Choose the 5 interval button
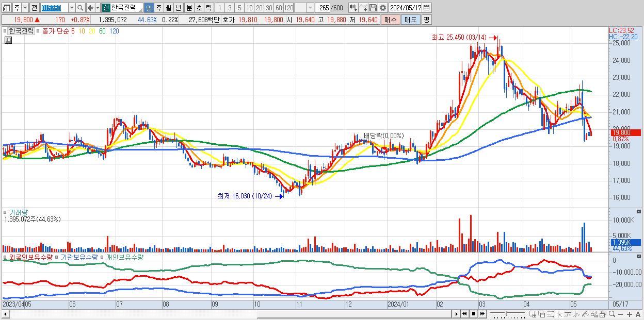644x320 pixels. click(239, 8)
